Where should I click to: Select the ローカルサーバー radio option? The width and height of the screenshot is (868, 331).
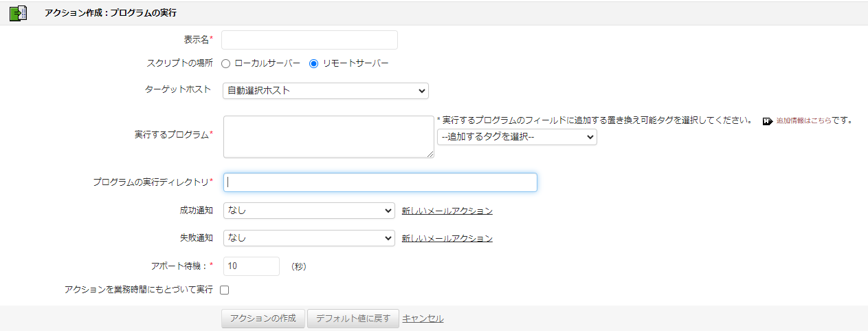(x=225, y=64)
